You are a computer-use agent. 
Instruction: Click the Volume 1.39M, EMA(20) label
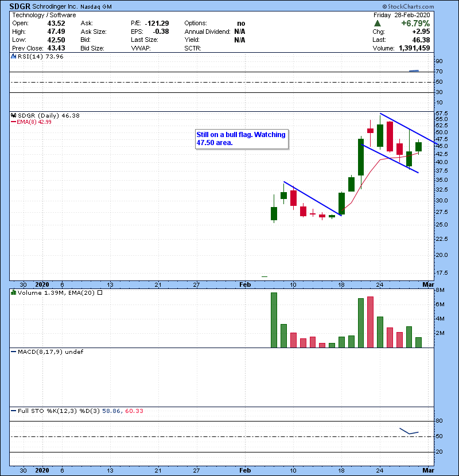(56, 292)
